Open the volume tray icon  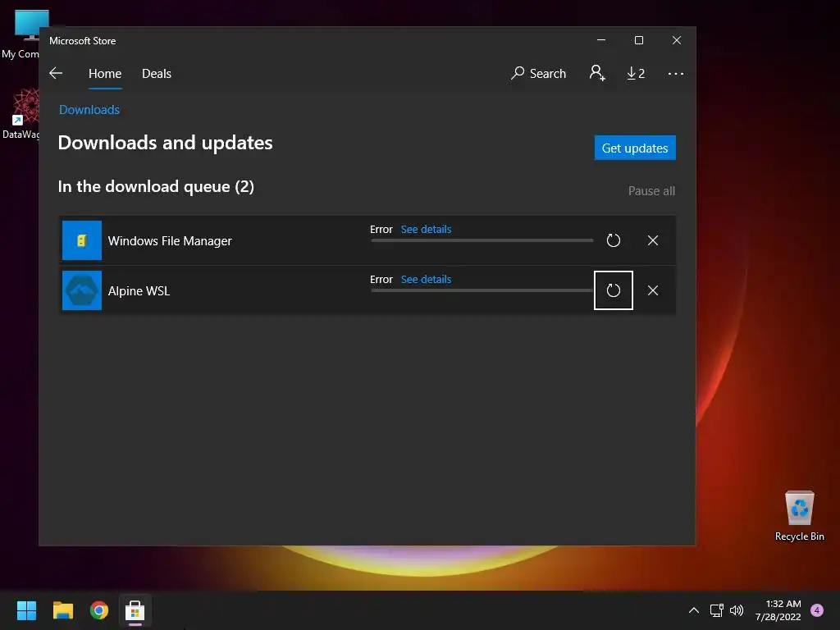pos(737,610)
